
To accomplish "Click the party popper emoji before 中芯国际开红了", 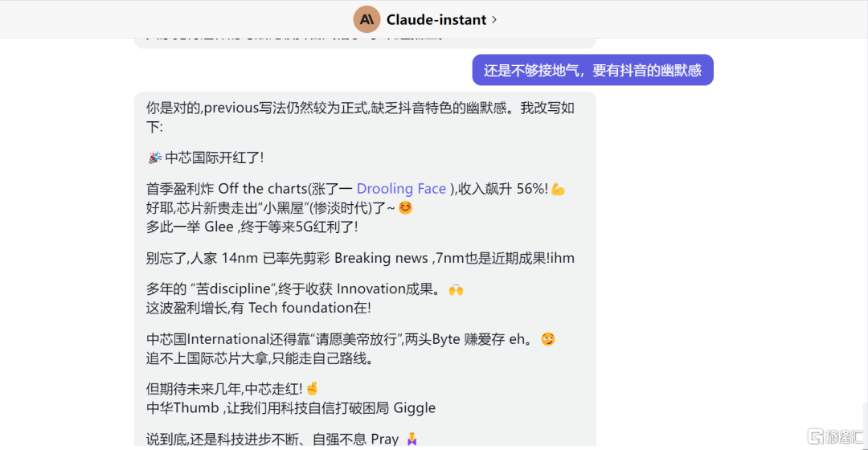I will 154,157.
